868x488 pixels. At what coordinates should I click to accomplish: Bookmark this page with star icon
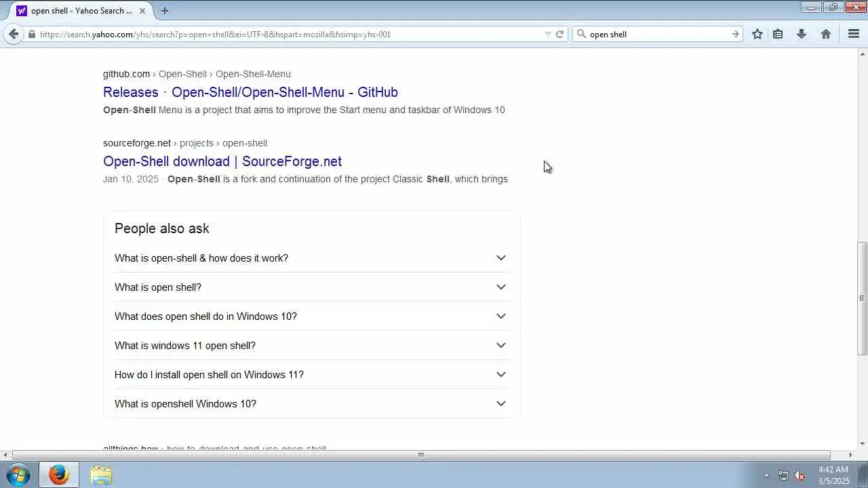point(757,34)
